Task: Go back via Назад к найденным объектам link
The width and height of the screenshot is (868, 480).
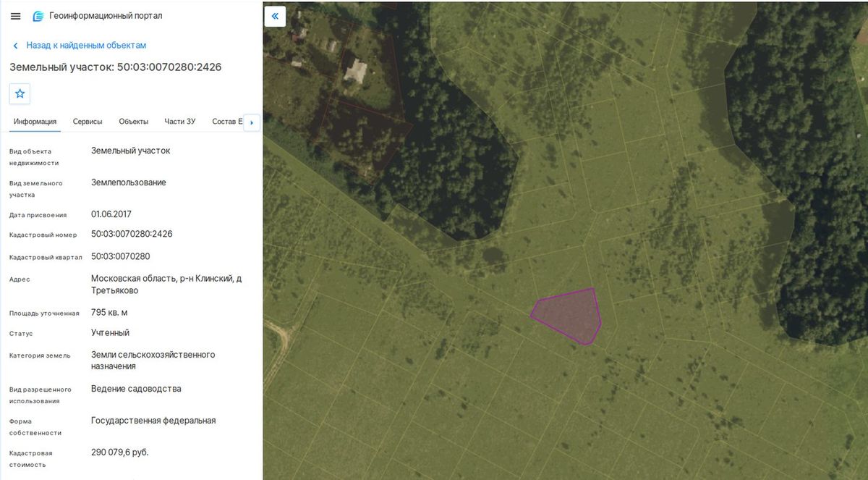Action: [x=86, y=46]
